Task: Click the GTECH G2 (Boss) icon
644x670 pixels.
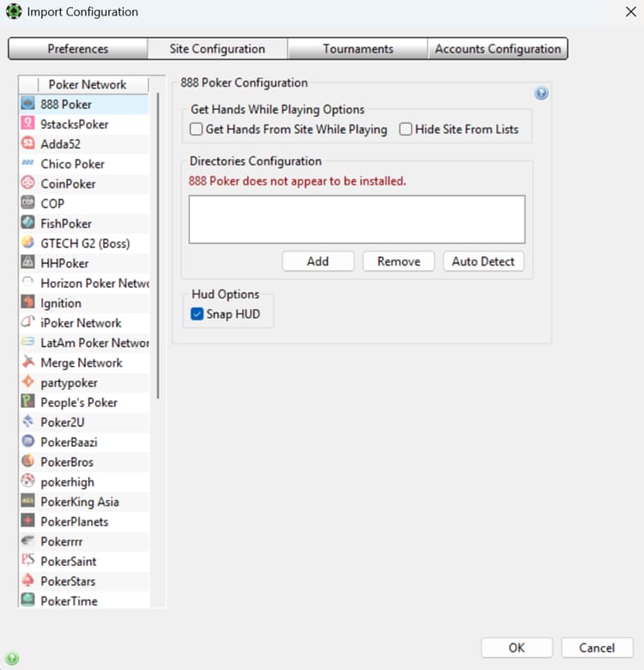Action: 27,243
